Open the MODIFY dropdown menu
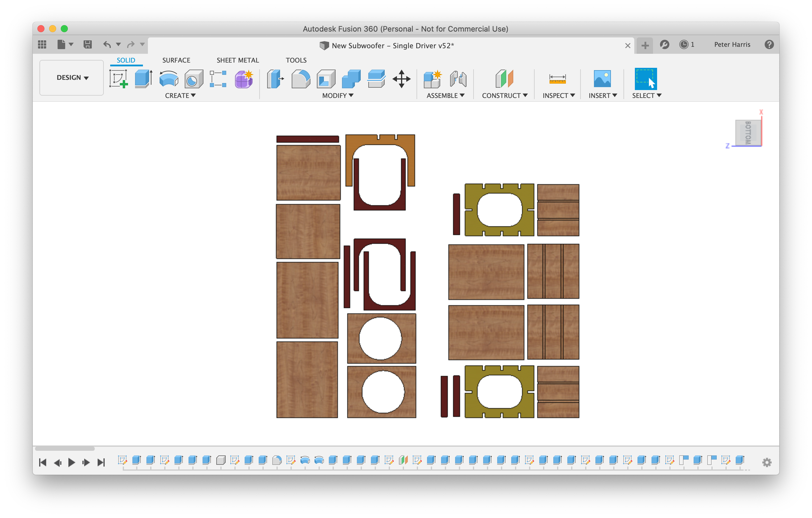Image resolution: width=812 pixels, height=518 pixels. pos(338,95)
